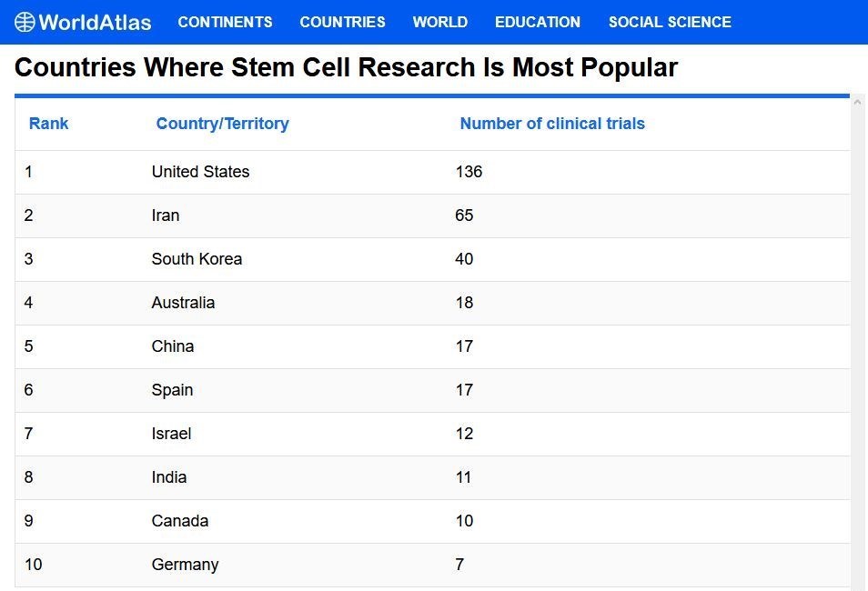
Task: Select Social Science in navigation bar
Action: coord(669,22)
